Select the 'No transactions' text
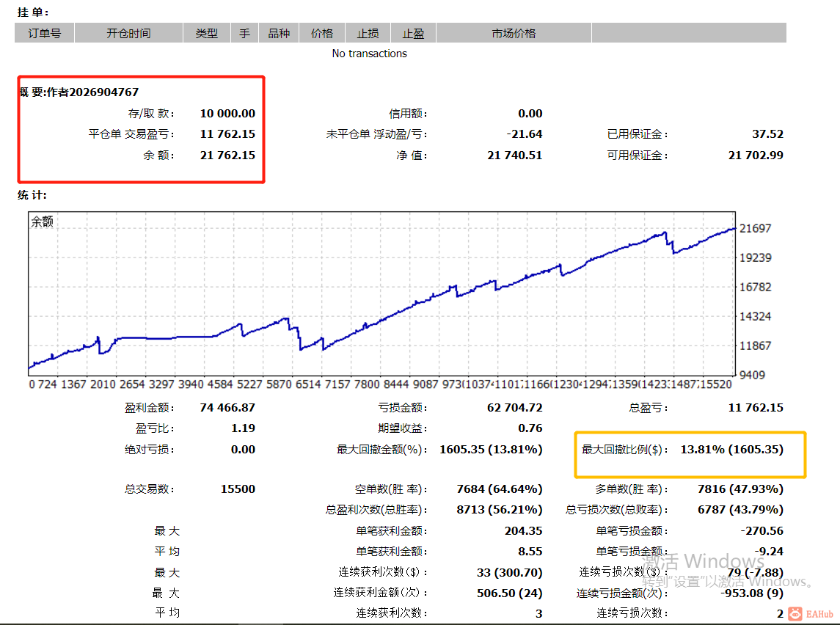This screenshot has width=840, height=625. [369, 54]
